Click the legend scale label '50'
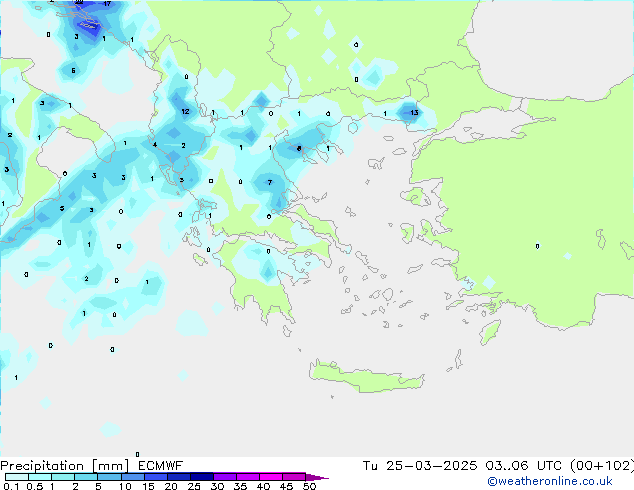The height and width of the screenshot is (490, 634). 309,486
